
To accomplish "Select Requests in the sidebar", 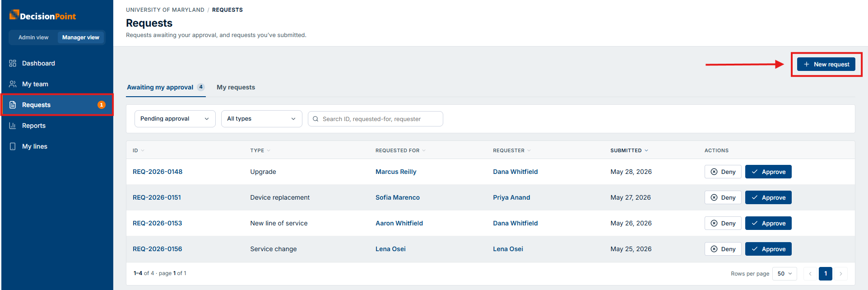I will tap(57, 105).
